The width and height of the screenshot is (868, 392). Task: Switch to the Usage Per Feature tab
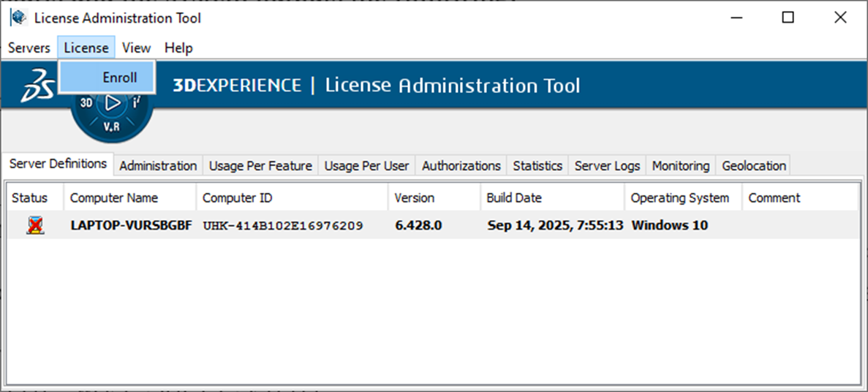click(x=260, y=166)
